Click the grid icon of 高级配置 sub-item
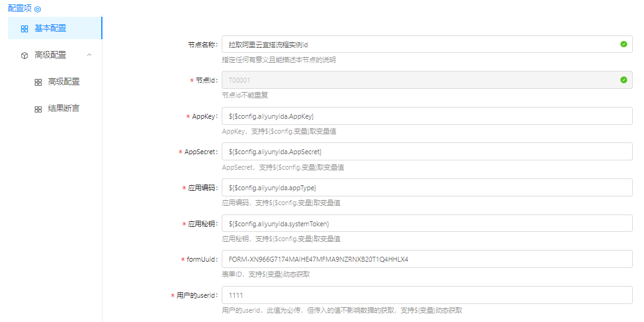Screen dimensions: 644x322 tap(38, 82)
